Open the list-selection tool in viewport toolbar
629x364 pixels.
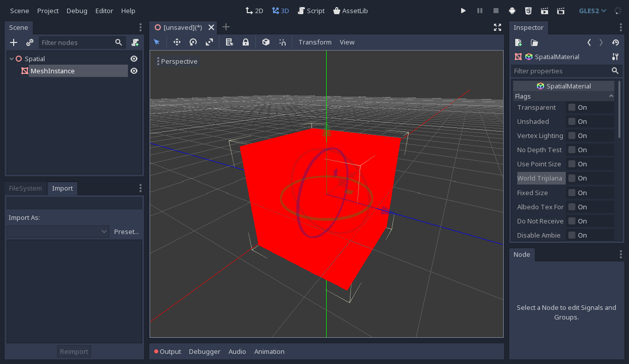(x=230, y=42)
